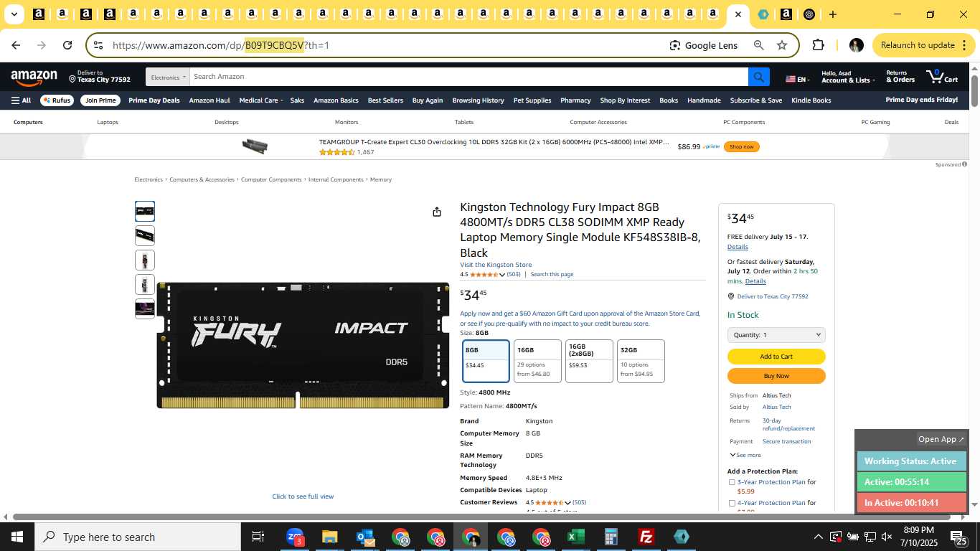Open the Relaunch to update three-dot menu
The height and width of the screenshot is (551, 980).
click(963, 45)
